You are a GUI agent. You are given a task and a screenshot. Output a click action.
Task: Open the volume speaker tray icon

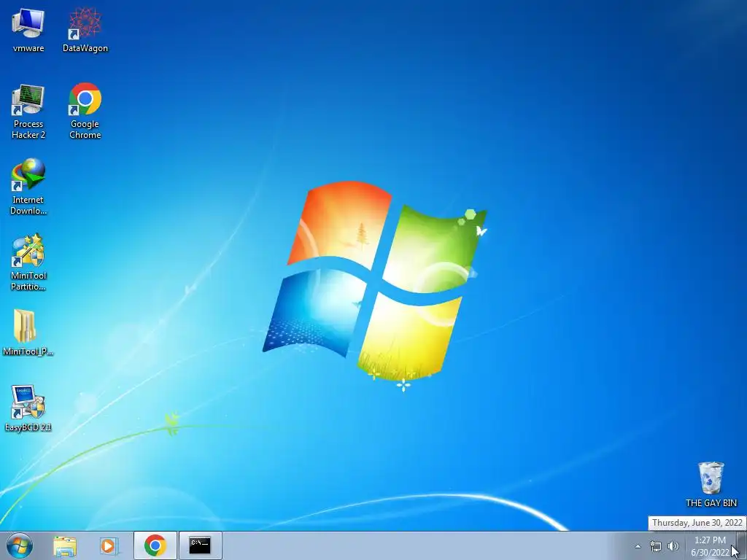(673, 546)
